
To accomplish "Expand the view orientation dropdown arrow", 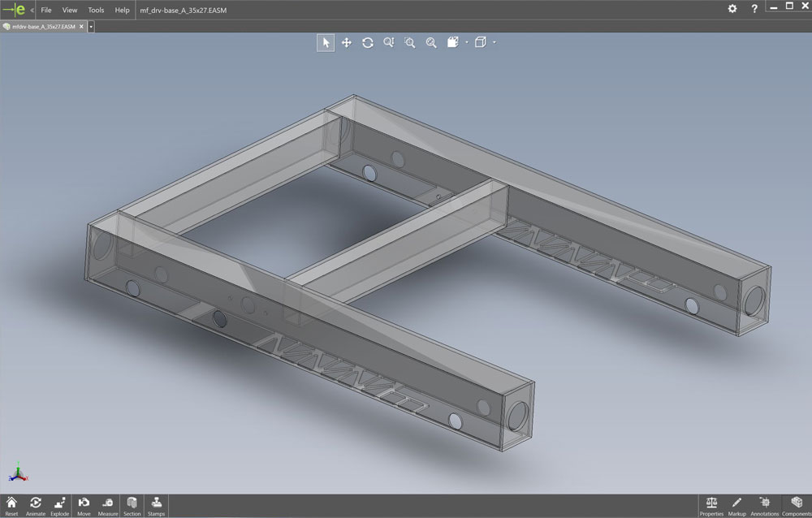I will pyautogui.click(x=494, y=42).
